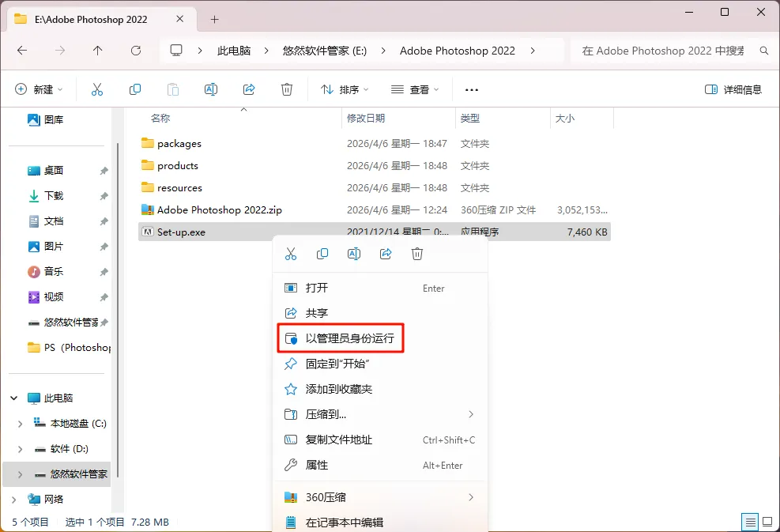Select the packages folder
Screen dimensions: 780x532
pos(375,143)
